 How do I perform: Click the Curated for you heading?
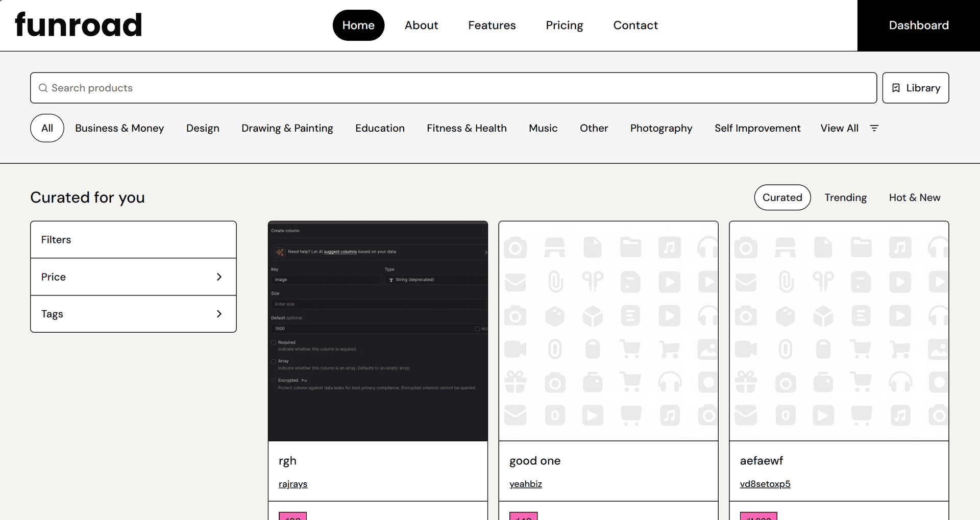pos(87,197)
